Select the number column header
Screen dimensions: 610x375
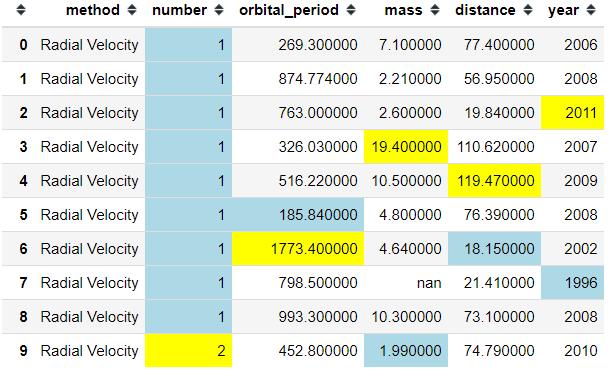tap(179, 10)
